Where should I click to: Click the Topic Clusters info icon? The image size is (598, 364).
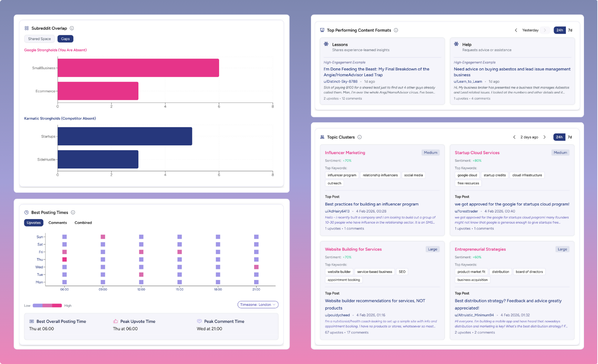[360, 137]
